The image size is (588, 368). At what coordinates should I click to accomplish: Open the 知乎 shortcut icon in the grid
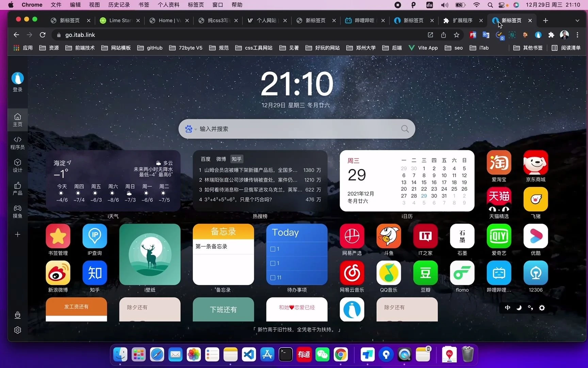click(95, 273)
